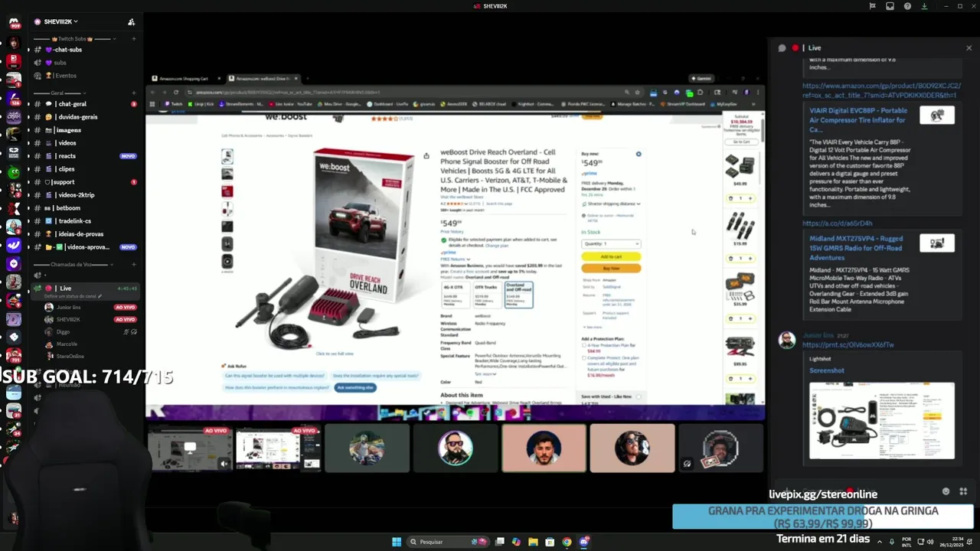980x551 pixels.
Task: Open the apps icon in chat input
Action: (x=963, y=492)
